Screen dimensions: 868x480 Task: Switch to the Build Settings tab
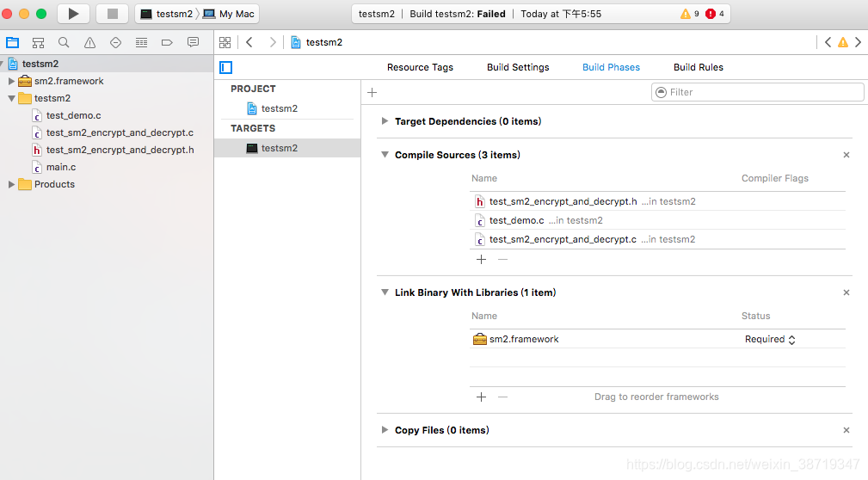(518, 67)
